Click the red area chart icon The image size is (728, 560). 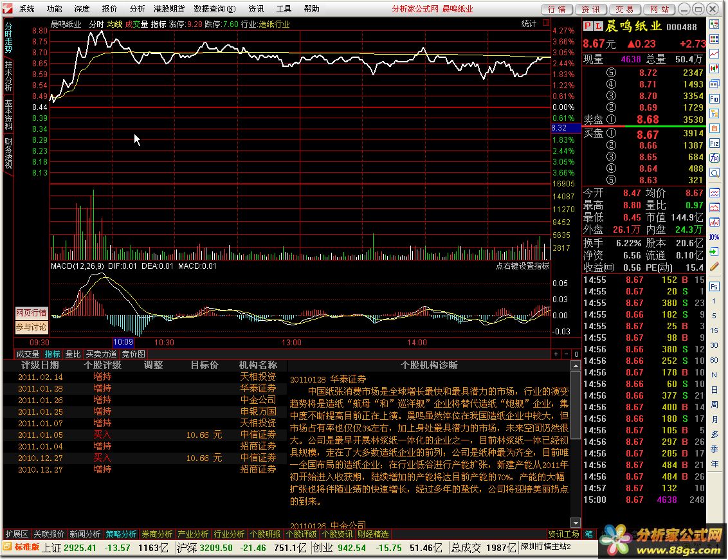[x=714, y=208]
